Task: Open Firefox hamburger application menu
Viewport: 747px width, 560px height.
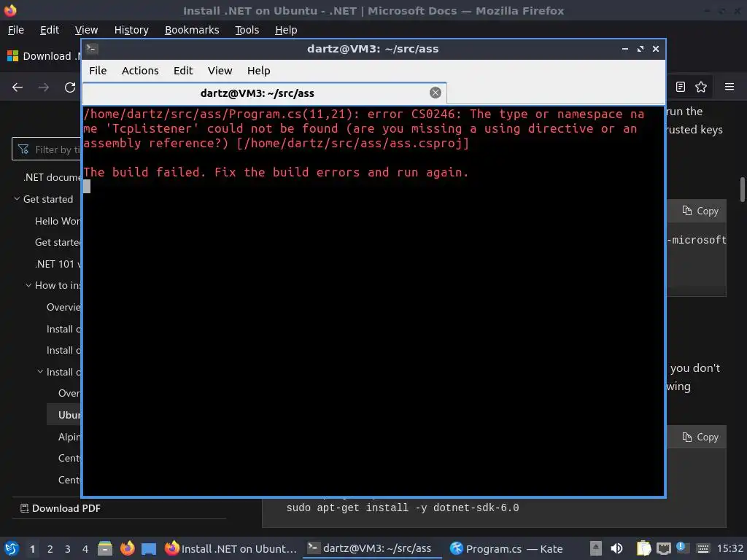Action: pos(729,87)
